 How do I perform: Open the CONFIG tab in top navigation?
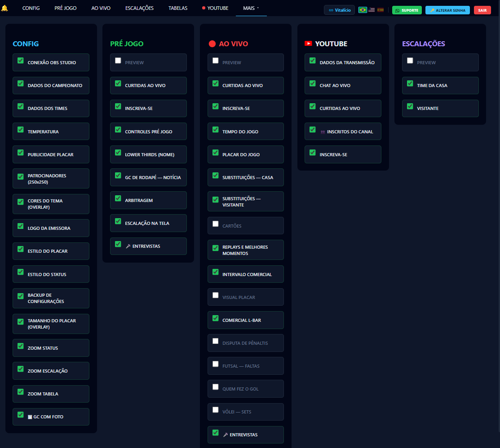tap(31, 8)
